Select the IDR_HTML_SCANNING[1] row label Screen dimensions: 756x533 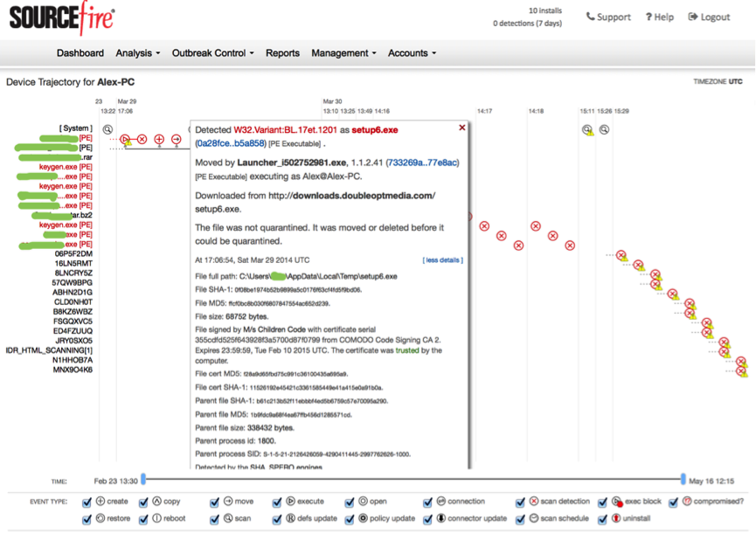pyautogui.click(x=49, y=350)
